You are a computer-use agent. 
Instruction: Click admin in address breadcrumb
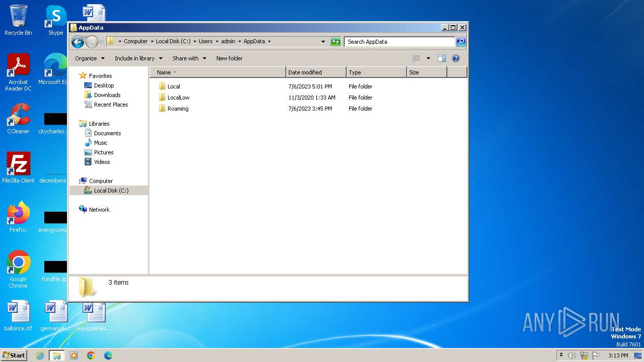[x=228, y=42]
